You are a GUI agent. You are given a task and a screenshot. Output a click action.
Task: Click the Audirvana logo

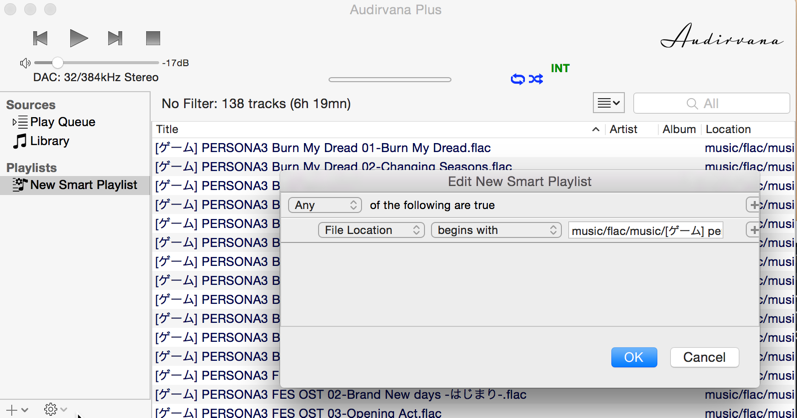(722, 37)
